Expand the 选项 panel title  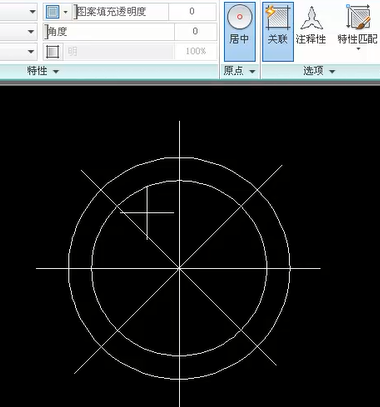coord(319,71)
